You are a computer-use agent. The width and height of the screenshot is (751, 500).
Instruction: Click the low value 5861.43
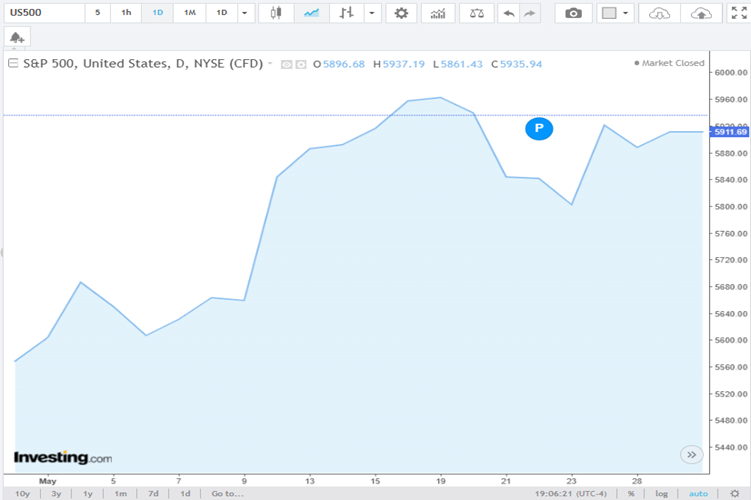(461, 64)
